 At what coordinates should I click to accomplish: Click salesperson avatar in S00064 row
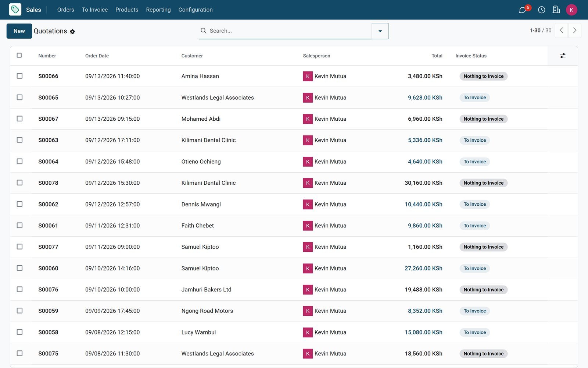[308, 162]
